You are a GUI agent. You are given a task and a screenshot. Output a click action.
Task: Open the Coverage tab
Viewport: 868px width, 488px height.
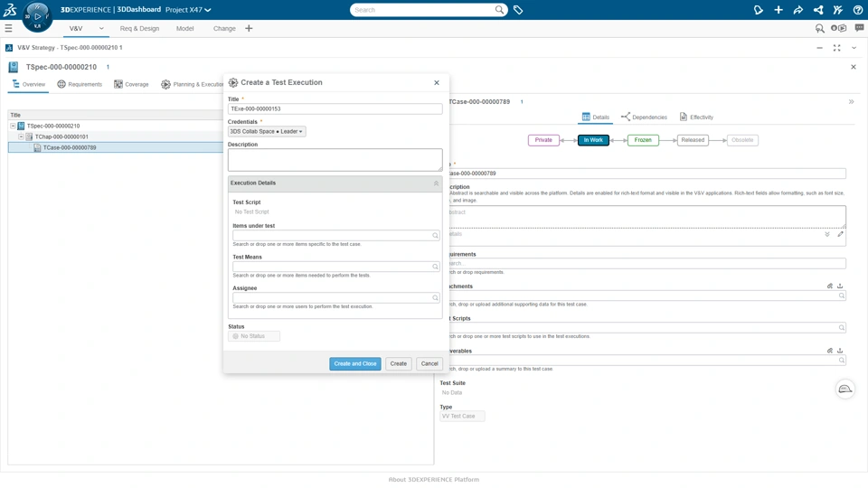[131, 84]
